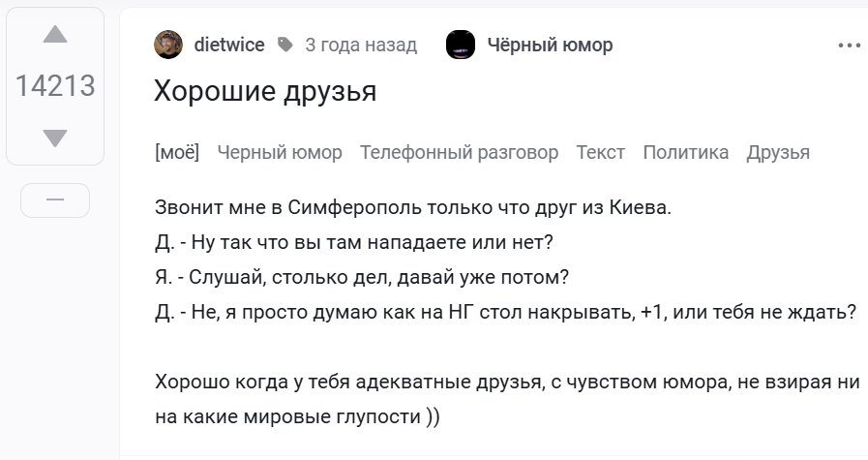Select the Телефонный разговор tag
The image size is (868, 460).
coord(459,152)
